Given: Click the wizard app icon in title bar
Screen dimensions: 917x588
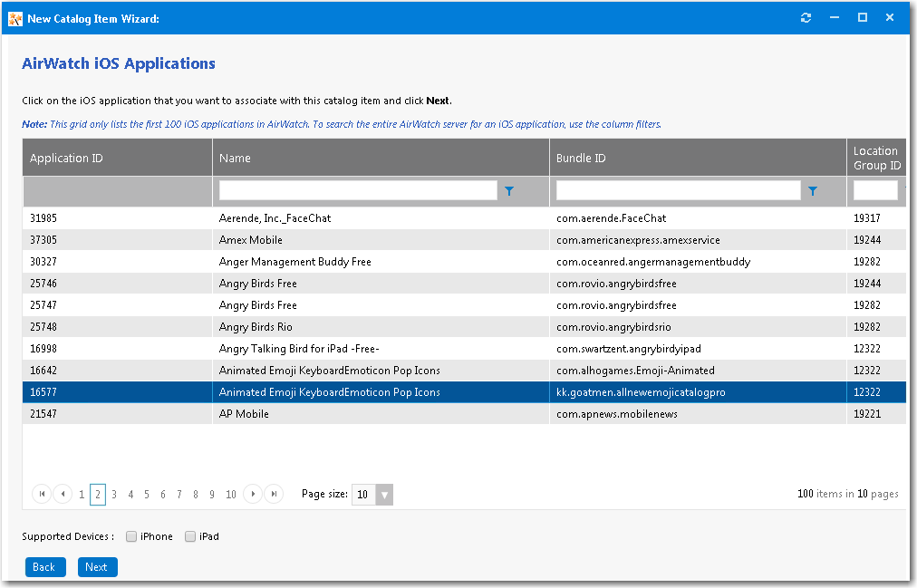Looking at the screenshot, I should (x=15, y=19).
